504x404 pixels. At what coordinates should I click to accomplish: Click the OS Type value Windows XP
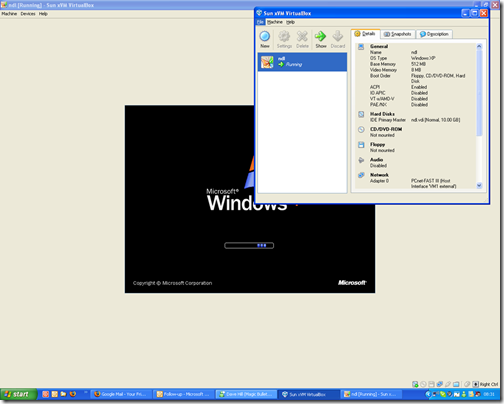click(x=423, y=58)
